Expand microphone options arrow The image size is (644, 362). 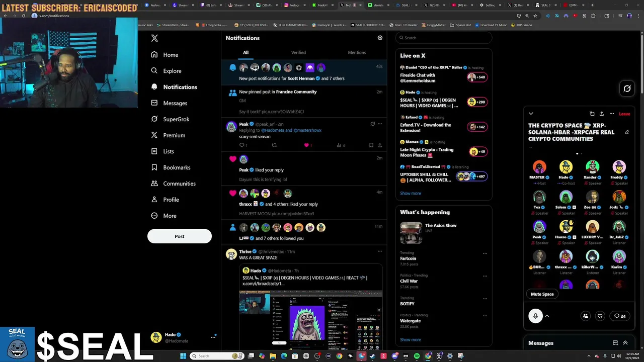(x=547, y=316)
